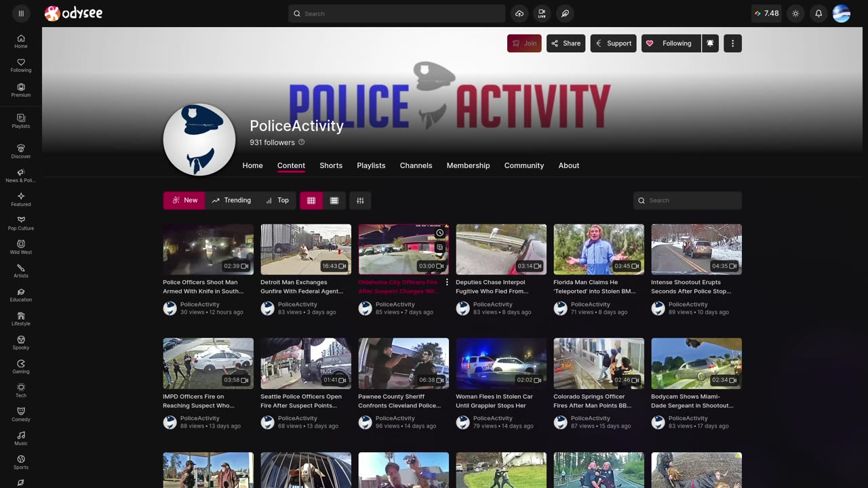Screen dimensions: 868x488
Task: Click the followers info help icon
Action: pyautogui.click(x=302, y=142)
